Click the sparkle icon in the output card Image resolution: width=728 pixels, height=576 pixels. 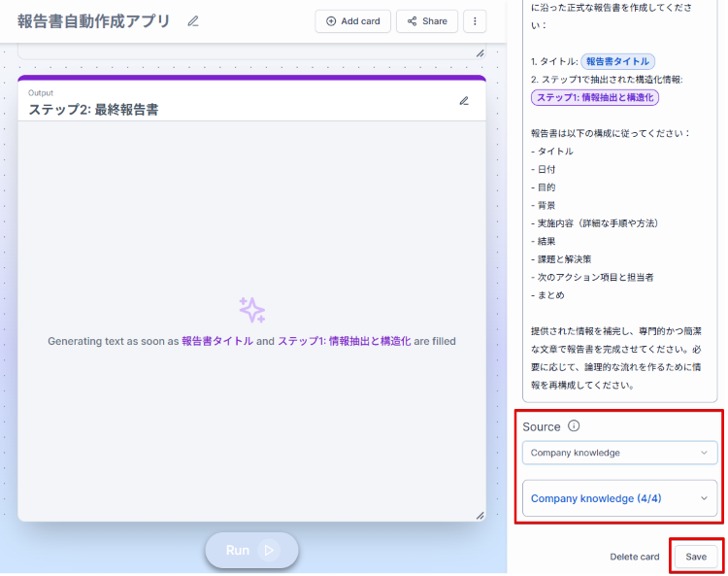coord(251,310)
